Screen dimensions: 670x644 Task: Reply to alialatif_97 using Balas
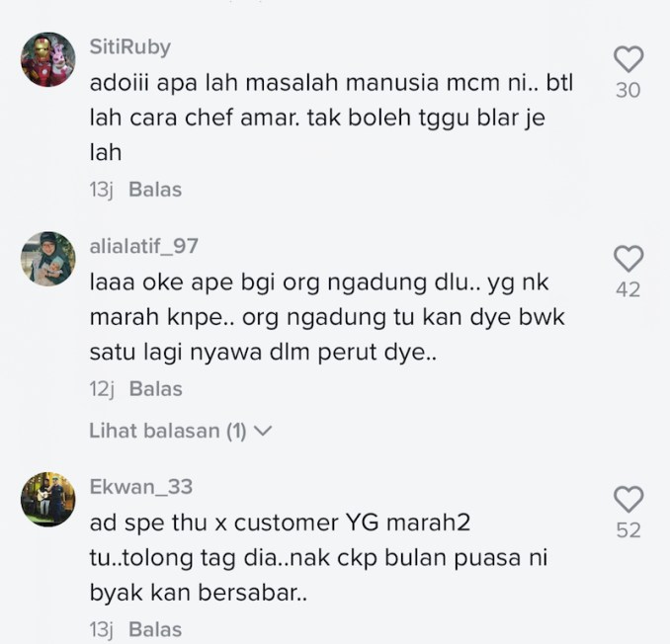(155, 388)
